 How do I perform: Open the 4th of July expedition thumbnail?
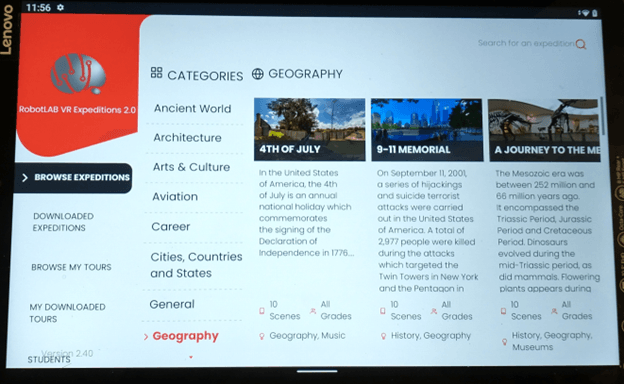pyautogui.click(x=310, y=129)
